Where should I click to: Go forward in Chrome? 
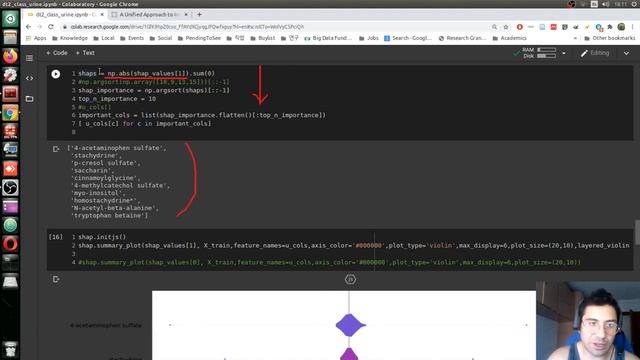click(x=40, y=27)
